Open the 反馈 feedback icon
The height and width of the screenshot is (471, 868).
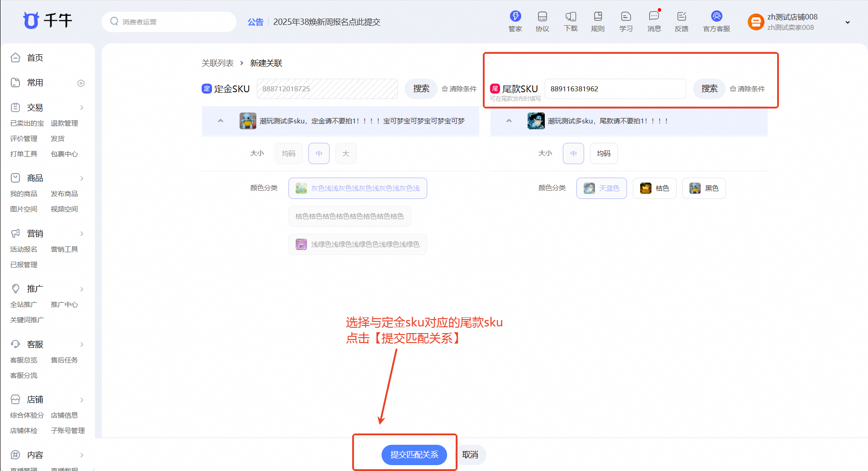point(682,16)
